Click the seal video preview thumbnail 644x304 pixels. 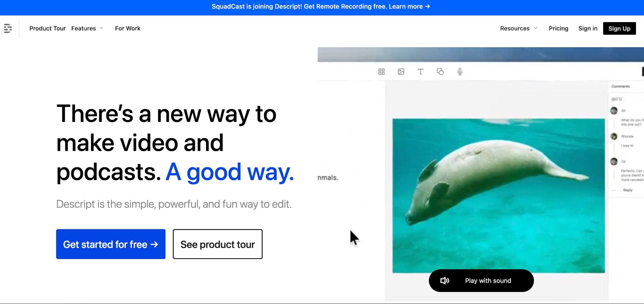coord(498,196)
